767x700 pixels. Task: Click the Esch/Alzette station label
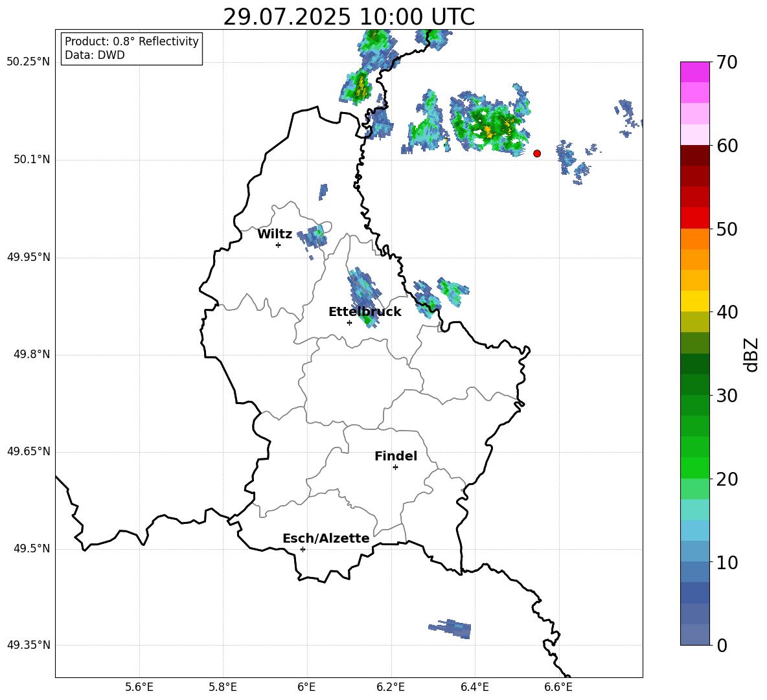pyautogui.click(x=326, y=538)
